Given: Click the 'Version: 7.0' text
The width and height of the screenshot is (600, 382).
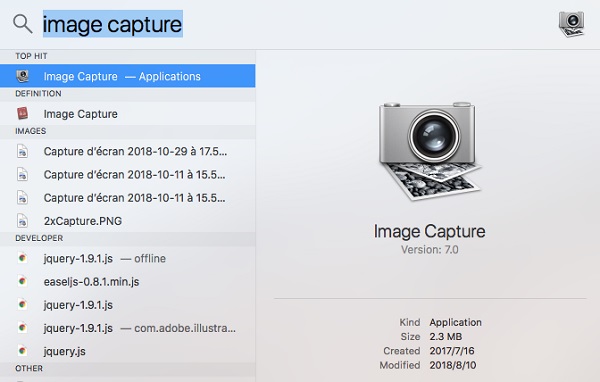Looking at the screenshot, I should [429, 250].
